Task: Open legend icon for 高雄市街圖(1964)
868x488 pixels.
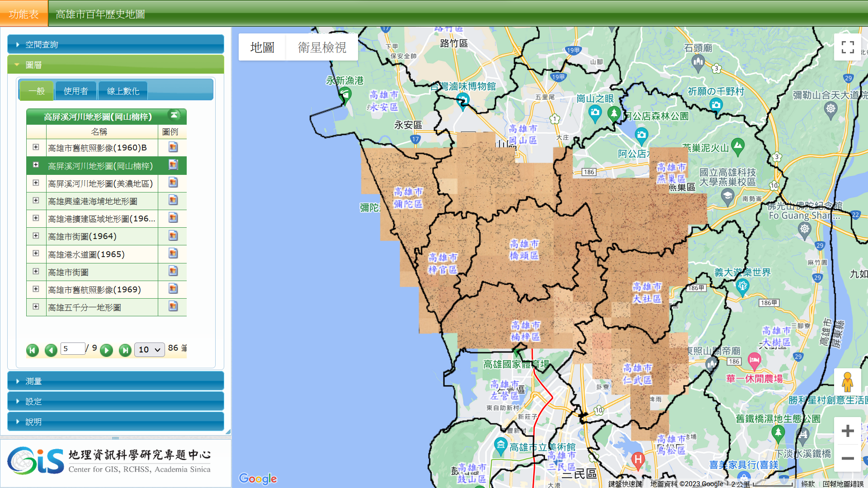Action: [173, 236]
